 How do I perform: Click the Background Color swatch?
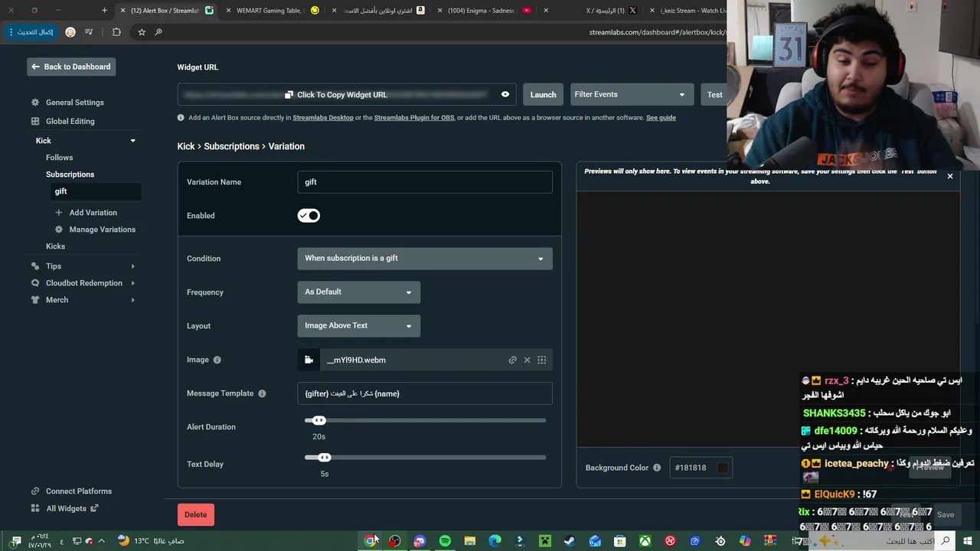(722, 468)
